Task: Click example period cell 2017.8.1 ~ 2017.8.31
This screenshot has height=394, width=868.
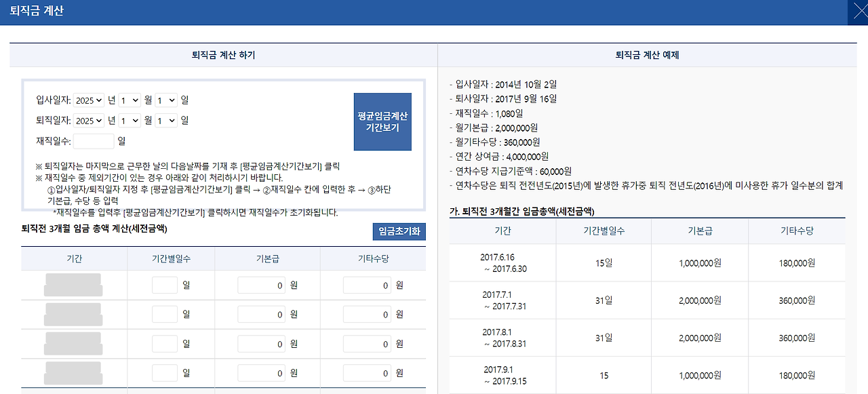Action: tap(502, 338)
